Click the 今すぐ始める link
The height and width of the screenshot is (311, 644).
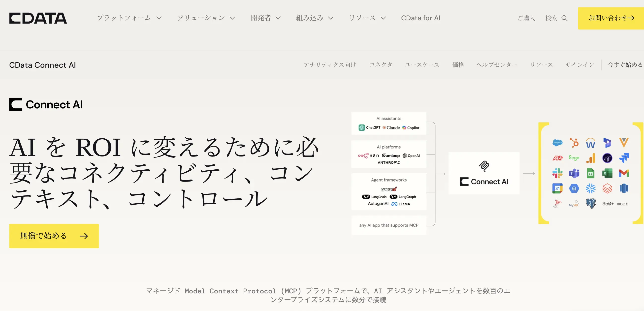[625, 65]
